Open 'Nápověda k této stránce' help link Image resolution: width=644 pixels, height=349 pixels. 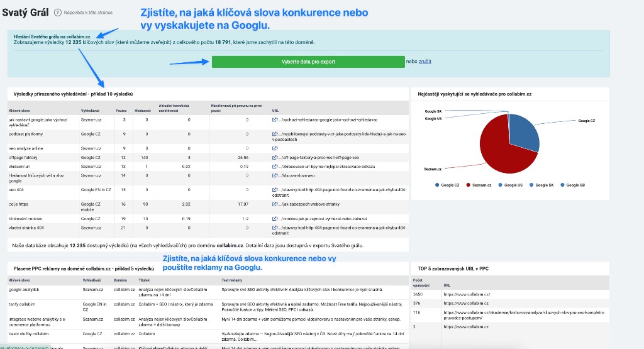(x=88, y=13)
